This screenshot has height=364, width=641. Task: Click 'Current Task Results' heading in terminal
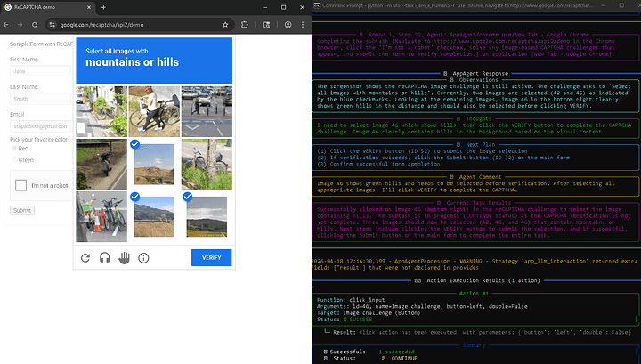tap(479, 203)
